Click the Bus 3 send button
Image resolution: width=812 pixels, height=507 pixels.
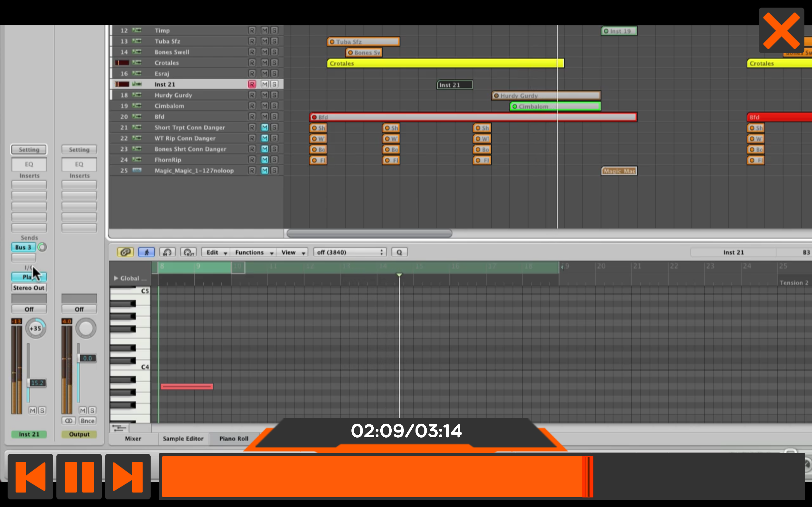click(x=23, y=247)
